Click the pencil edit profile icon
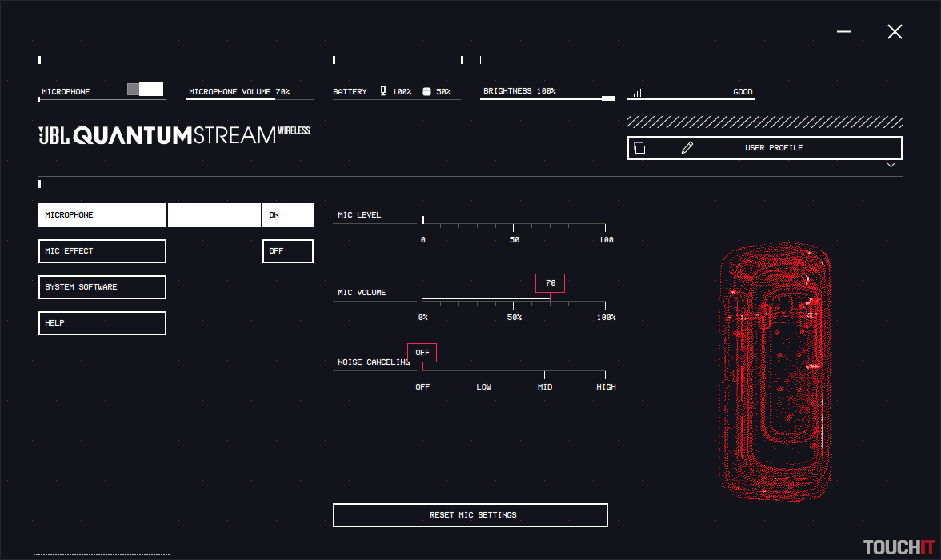The width and height of the screenshot is (941, 560). 687,148
